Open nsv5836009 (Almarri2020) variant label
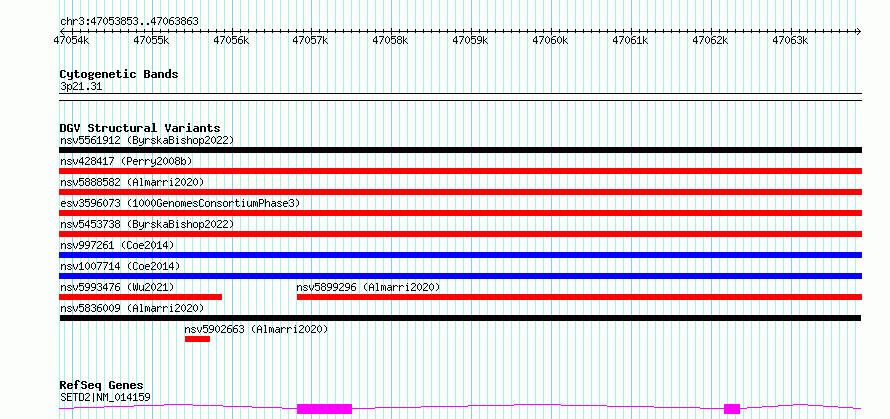Screen dimensions: 890x419 [132, 308]
